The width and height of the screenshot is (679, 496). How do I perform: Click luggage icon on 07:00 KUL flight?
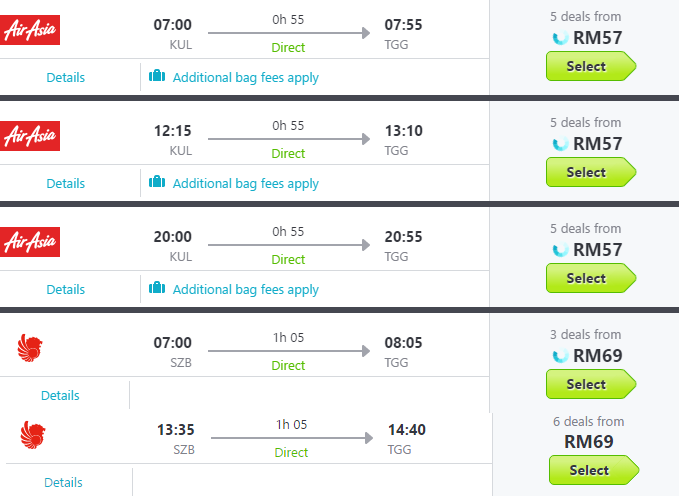(x=157, y=76)
